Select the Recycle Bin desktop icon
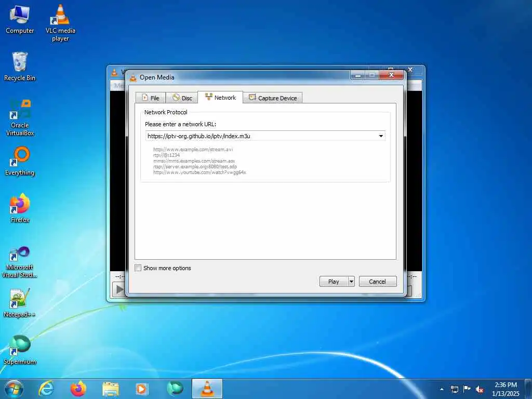 click(20, 66)
